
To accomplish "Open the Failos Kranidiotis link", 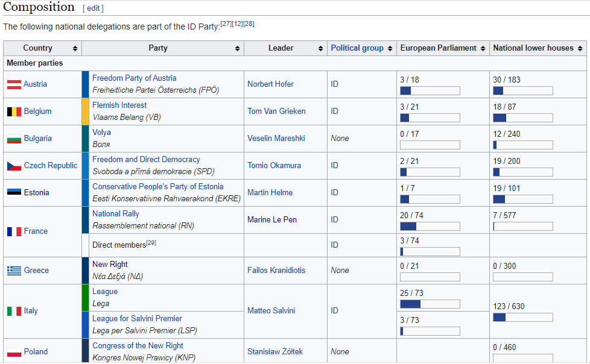I will [x=276, y=271].
